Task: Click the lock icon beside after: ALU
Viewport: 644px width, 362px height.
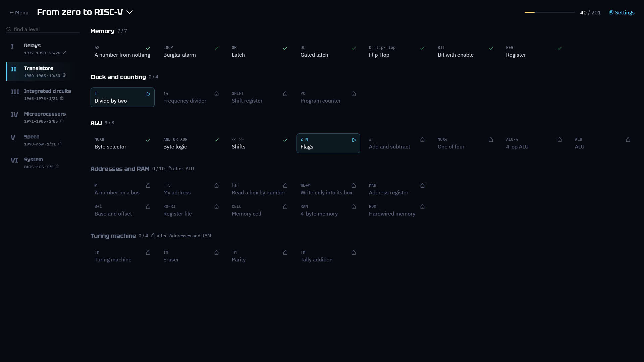Action: [x=170, y=169]
